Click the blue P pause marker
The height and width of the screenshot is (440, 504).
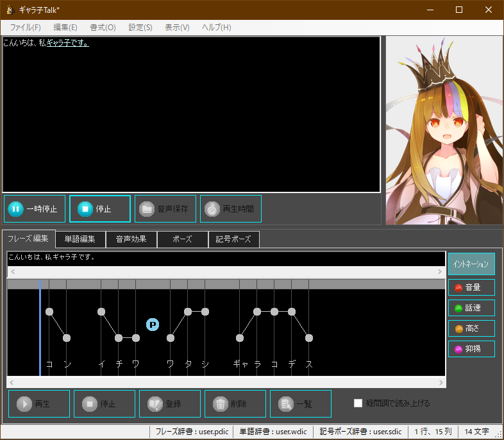153,325
